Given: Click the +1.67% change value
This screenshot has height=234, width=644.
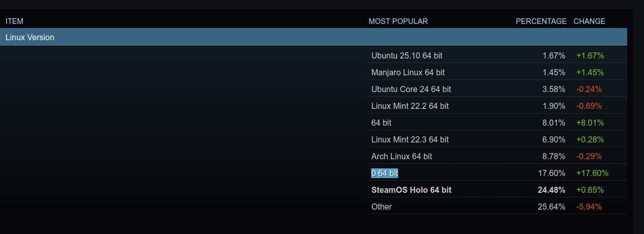Looking at the screenshot, I should click(590, 55).
